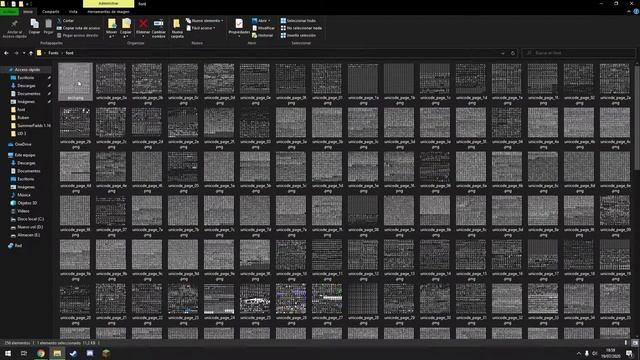Screen dimensions: 640x360
Task: Switch to the details view layout
Action: [626, 343]
